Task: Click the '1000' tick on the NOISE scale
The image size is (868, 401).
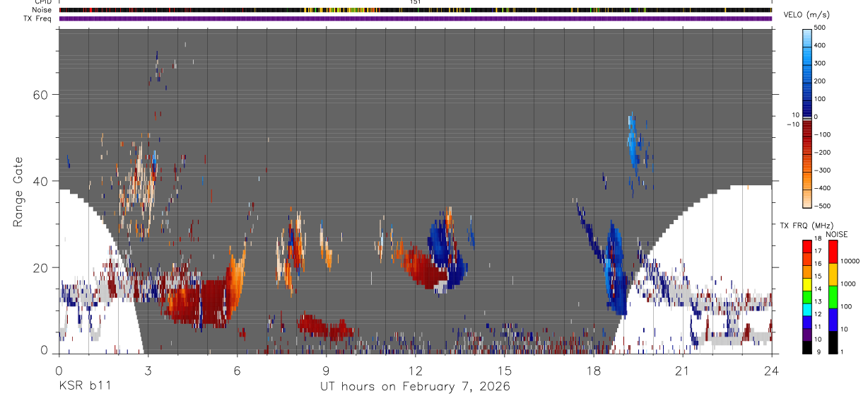Action: pyautogui.click(x=848, y=284)
